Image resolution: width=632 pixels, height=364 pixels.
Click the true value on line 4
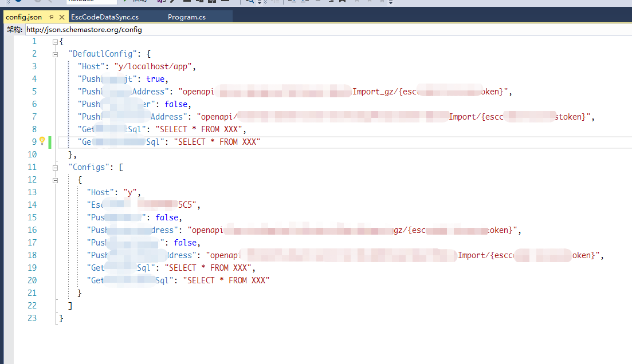(x=155, y=79)
